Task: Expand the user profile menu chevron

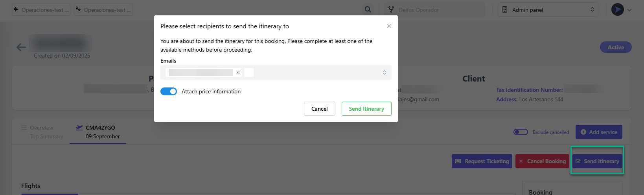Action: tap(629, 10)
